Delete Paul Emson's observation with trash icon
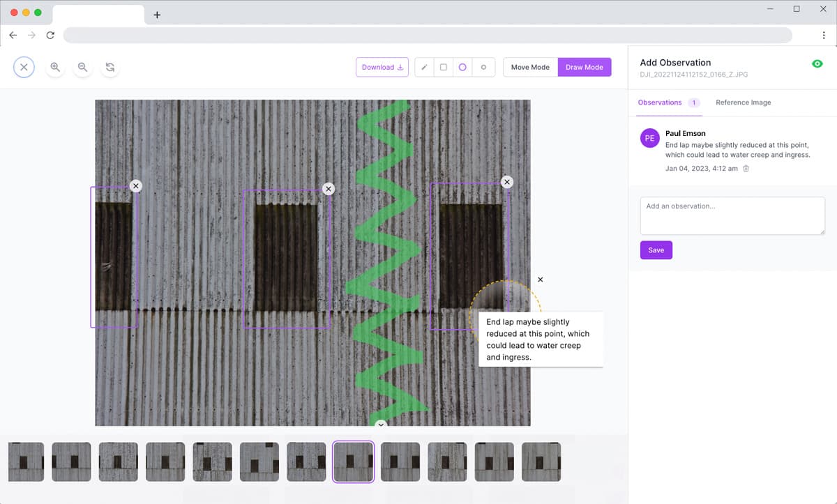Screen dimensions: 837x504 point(746,169)
